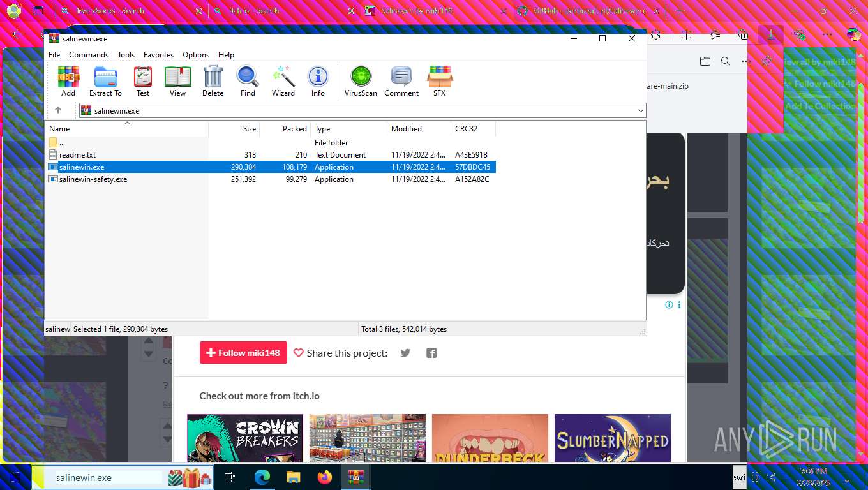Show archive Info

[318, 81]
